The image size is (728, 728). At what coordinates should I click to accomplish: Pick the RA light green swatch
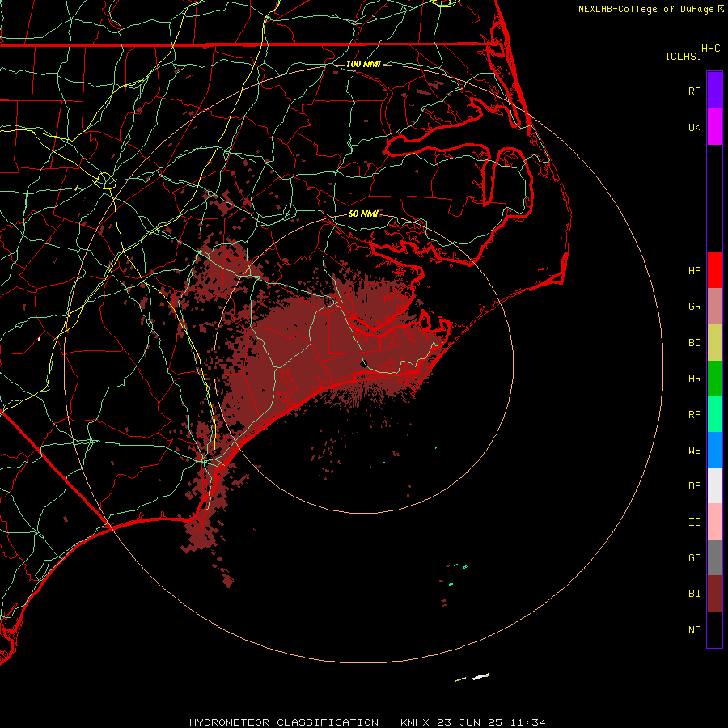click(x=714, y=414)
